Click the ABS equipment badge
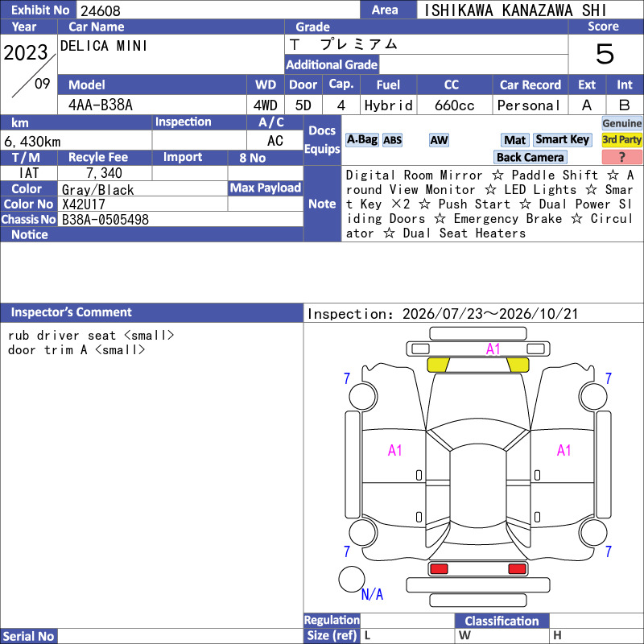 [x=392, y=140]
